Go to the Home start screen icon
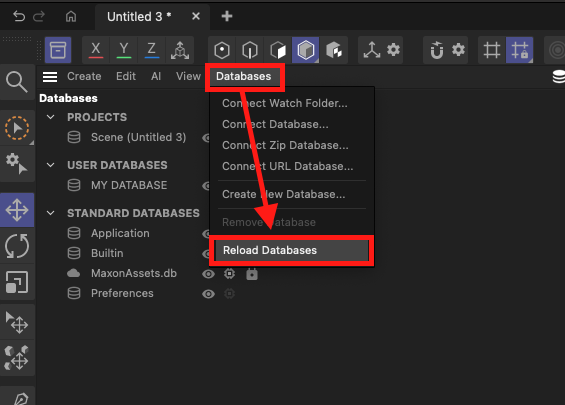The height and width of the screenshot is (405, 565). 71,16
